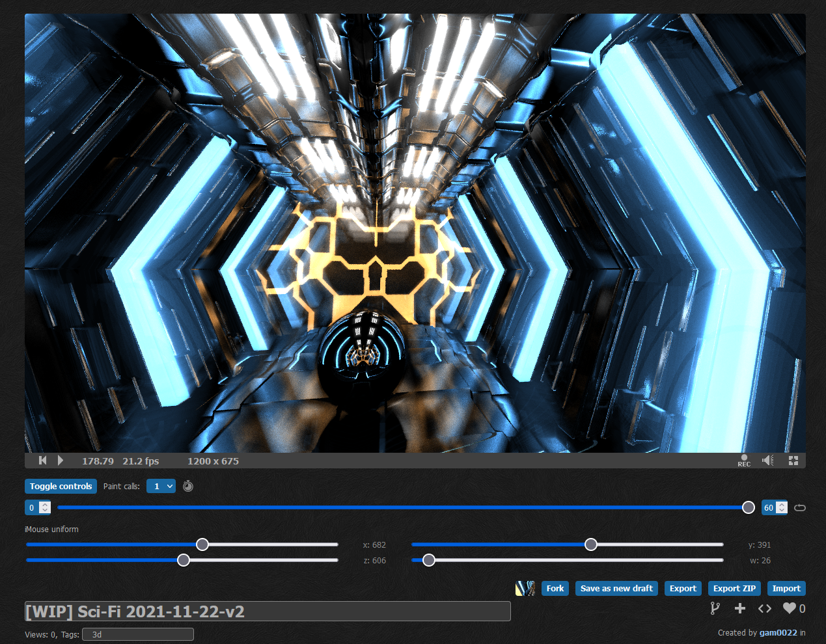
Task: Click Save as new draft
Action: click(x=616, y=588)
